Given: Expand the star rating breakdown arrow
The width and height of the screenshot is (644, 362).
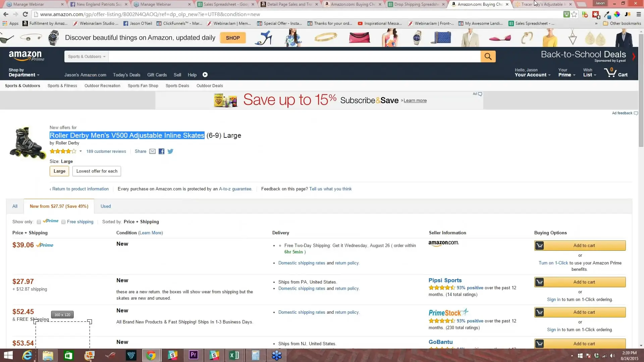Looking at the screenshot, I should click(80, 152).
